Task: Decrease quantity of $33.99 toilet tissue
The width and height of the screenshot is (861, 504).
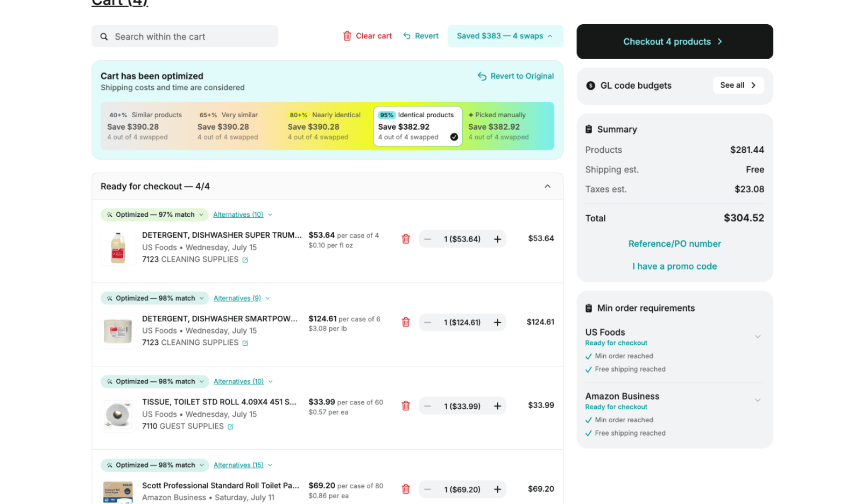Action: 427,406
